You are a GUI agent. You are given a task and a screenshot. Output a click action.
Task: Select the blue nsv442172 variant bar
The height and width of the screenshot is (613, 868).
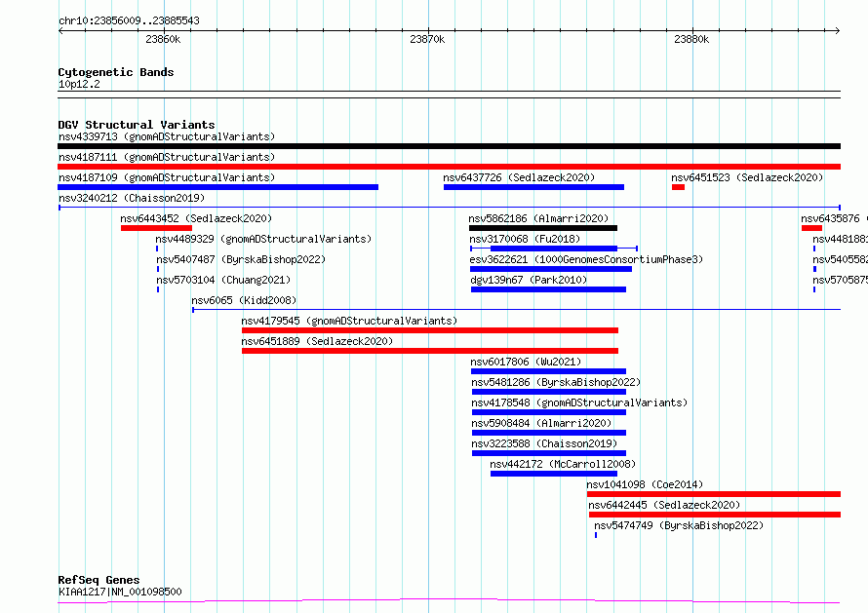(x=554, y=474)
